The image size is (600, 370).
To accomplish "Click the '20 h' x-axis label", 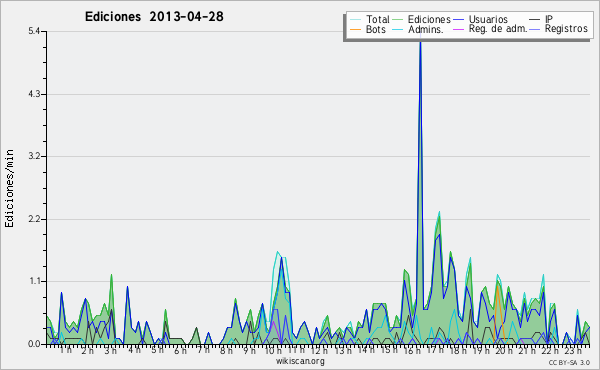I will coord(504,350).
